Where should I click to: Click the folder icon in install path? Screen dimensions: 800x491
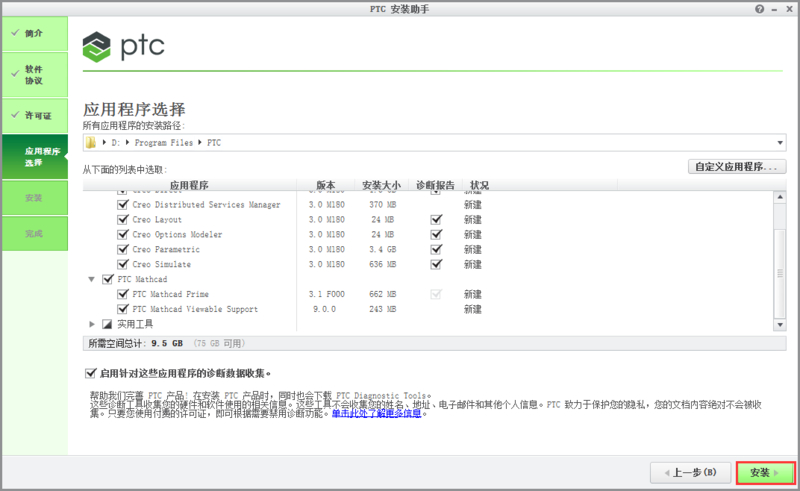(x=91, y=143)
